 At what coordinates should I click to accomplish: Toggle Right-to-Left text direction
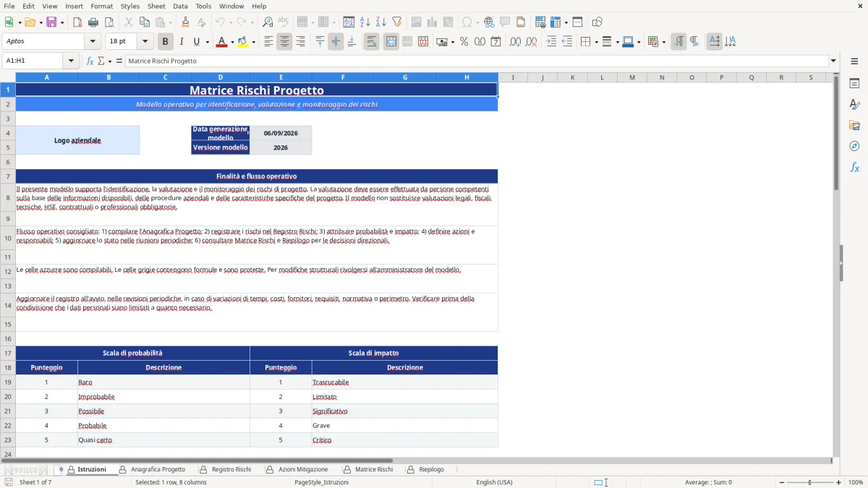[694, 42]
